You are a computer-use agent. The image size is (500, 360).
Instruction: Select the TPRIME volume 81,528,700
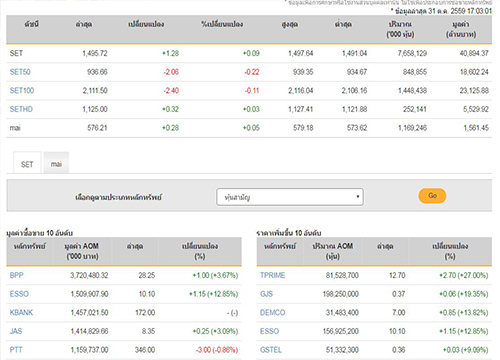point(342,275)
